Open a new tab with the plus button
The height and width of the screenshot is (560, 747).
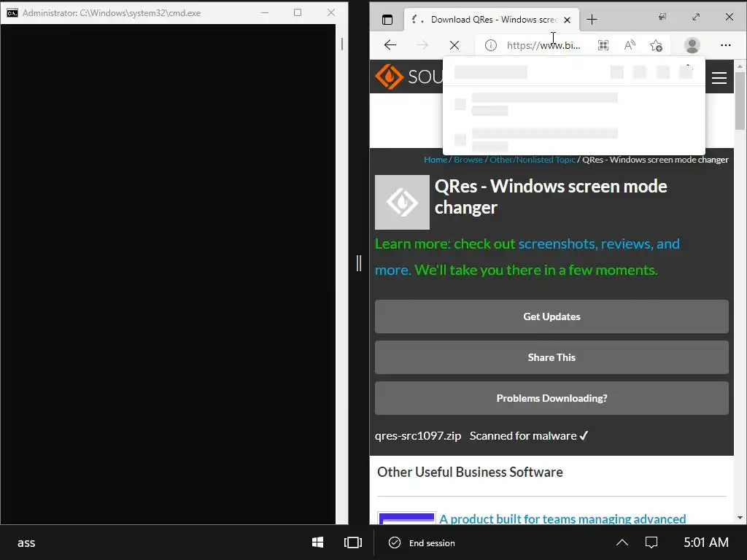(592, 20)
